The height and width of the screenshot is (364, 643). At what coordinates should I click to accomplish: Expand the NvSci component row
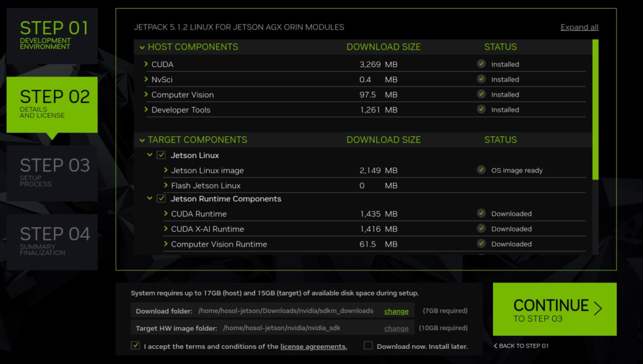[x=146, y=79]
